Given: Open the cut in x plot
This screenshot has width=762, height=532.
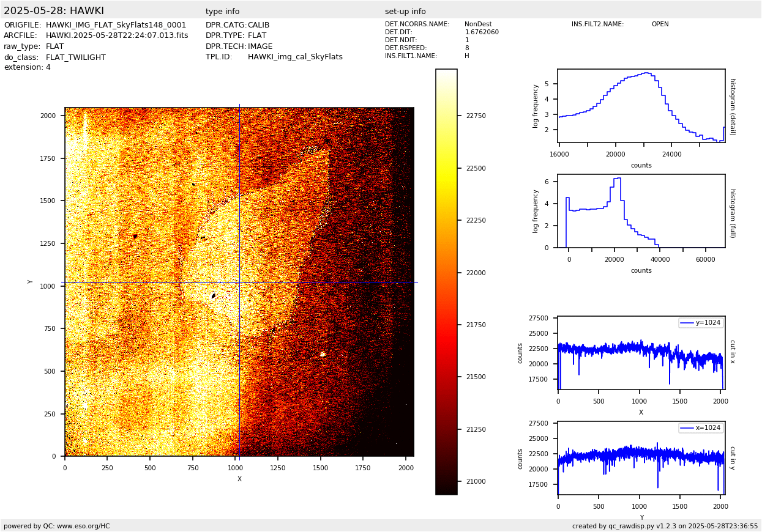Looking at the screenshot, I should coord(641,353).
